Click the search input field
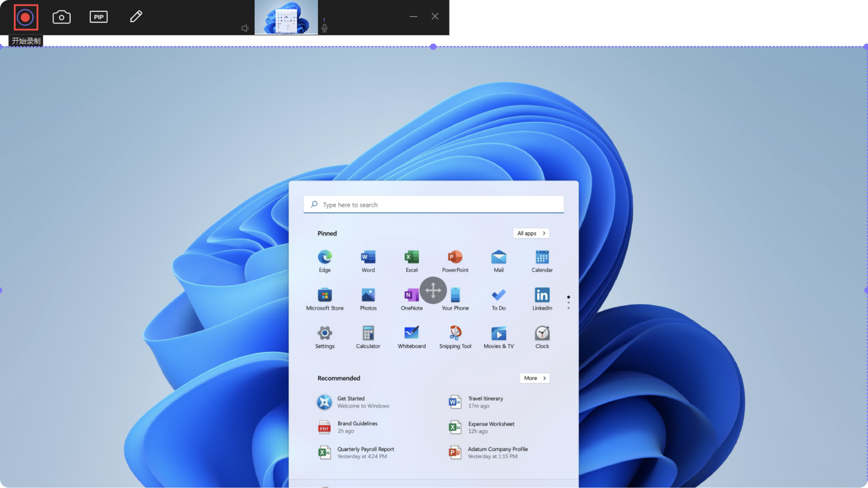868x488 pixels. [434, 205]
